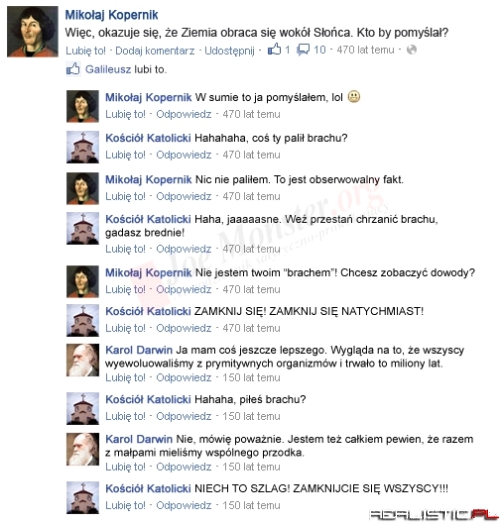Click 'Odpowiedz' under 'ZAMKNIJ SIĘ NATYCHMIAST' comment
Image resolution: width=502 pixels, height=525 pixels.
(x=184, y=328)
